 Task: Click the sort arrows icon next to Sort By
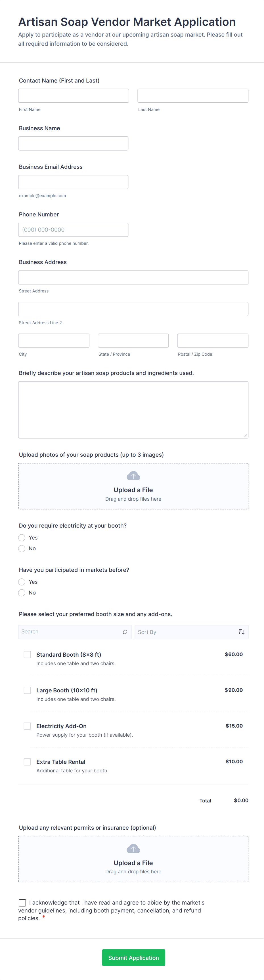[241, 631]
